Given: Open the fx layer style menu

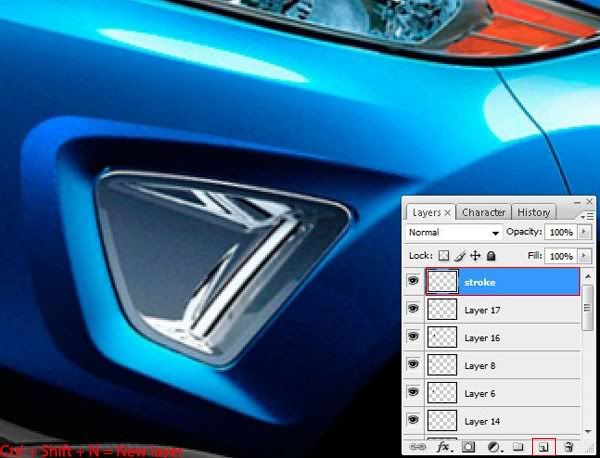Looking at the screenshot, I should coord(443,447).
